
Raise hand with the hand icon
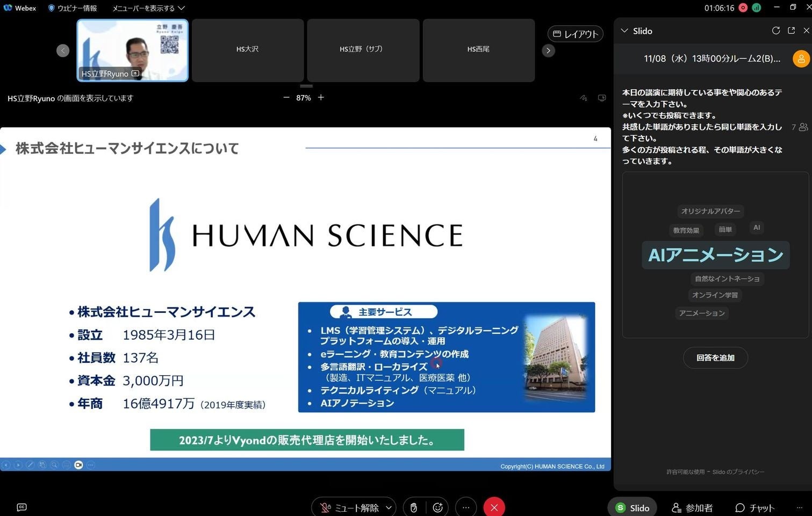414,507
